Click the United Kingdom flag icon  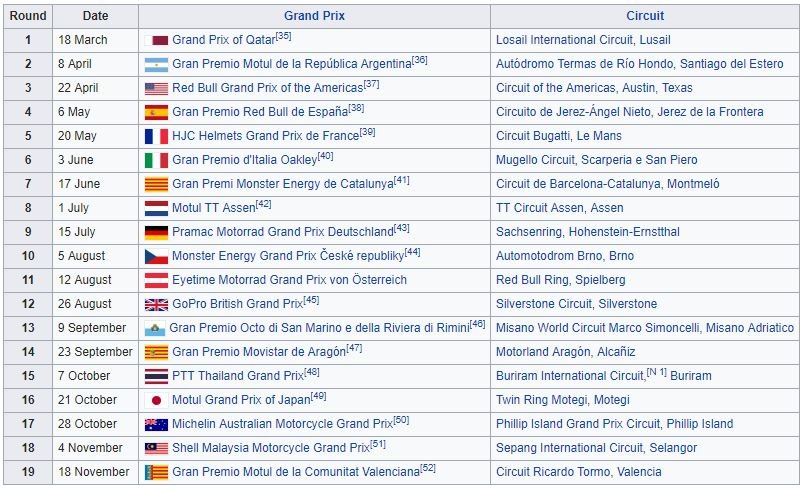(156, 304)
